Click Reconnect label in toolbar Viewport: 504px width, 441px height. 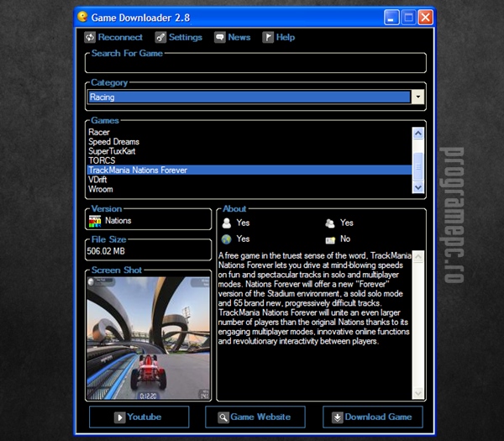coord(120,37)
